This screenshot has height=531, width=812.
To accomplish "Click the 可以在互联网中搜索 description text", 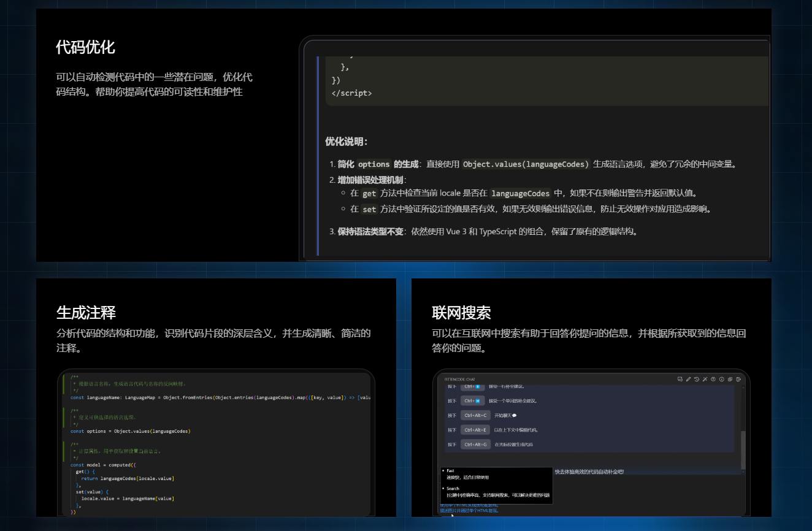I will pos(589,340).
